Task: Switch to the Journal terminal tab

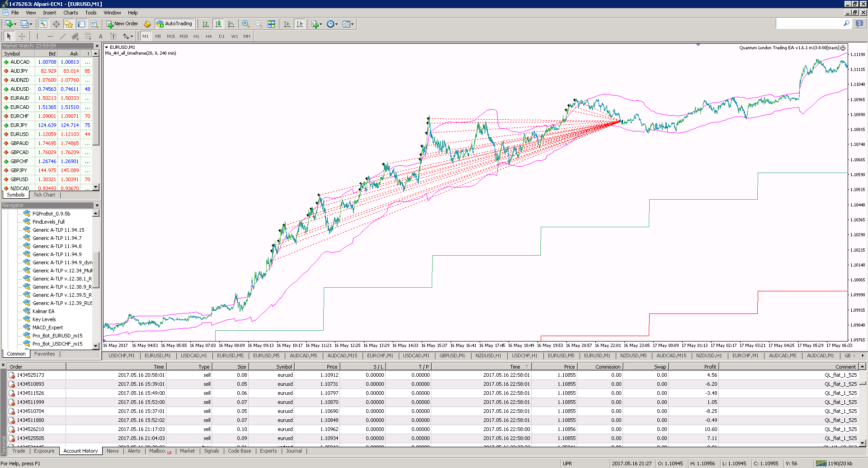Action: click(x=294, y=451)
